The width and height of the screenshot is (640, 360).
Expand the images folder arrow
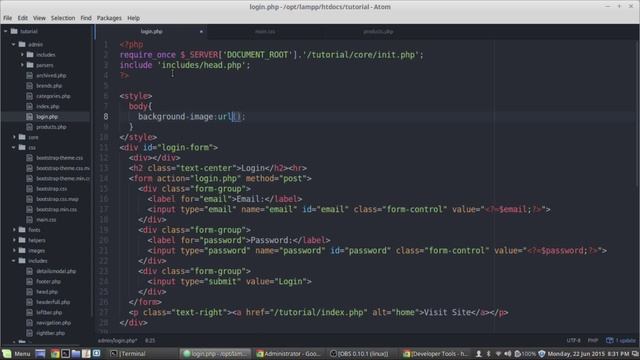tap(14, 251)
